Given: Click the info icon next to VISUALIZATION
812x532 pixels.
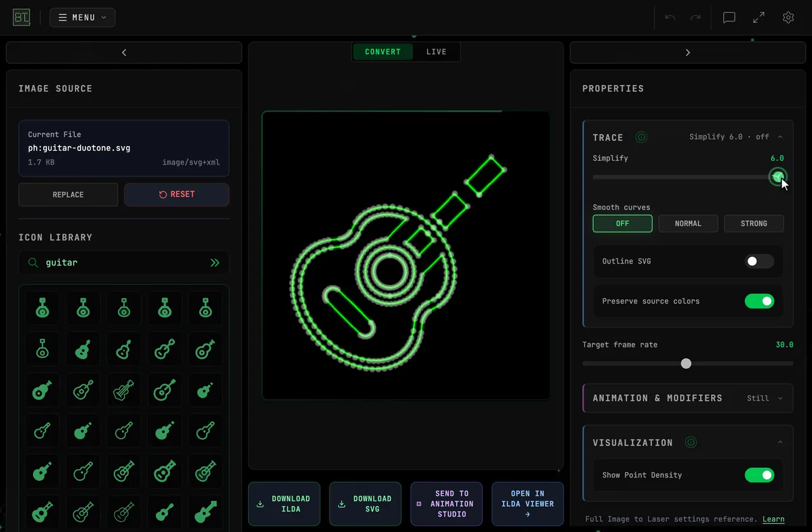Looking at the screenshot, I should point(691,442).
